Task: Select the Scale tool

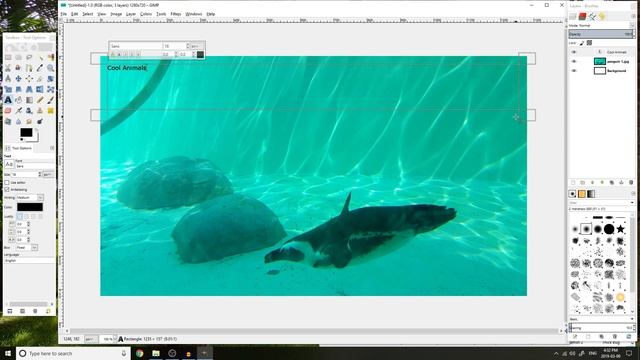Action: click(8, 89)
